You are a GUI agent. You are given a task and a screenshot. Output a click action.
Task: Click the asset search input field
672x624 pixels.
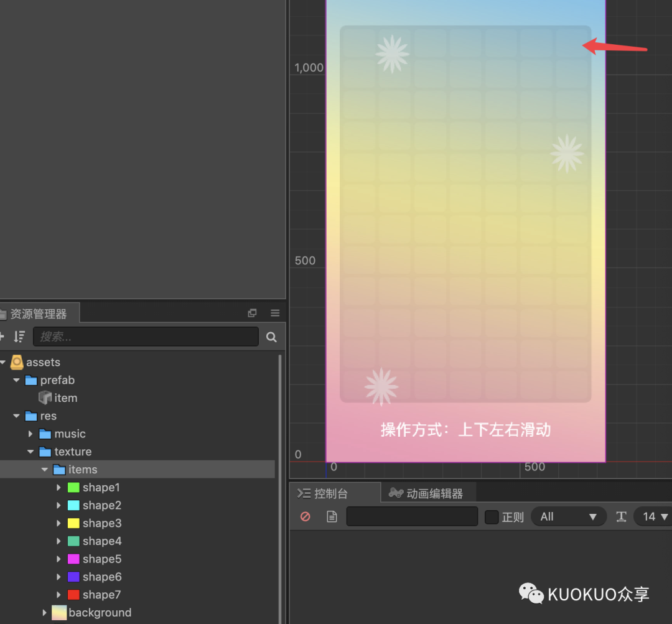pyautogui.click(x=146, y=337)
